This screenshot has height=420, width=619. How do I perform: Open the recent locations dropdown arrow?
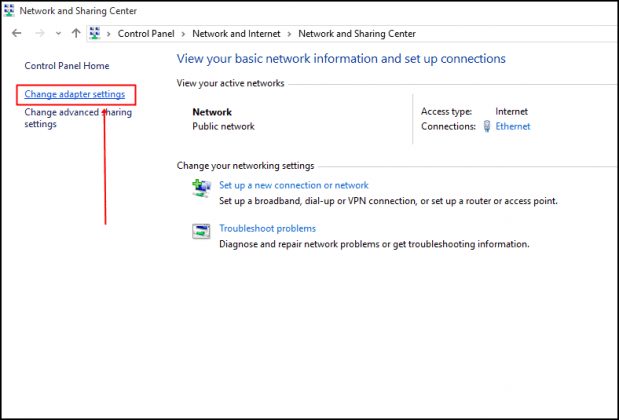(58, 33)
